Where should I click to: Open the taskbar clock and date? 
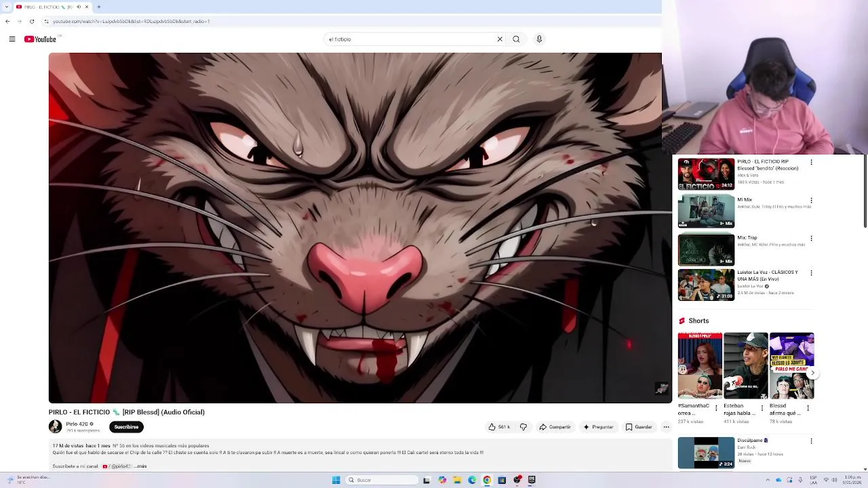click(x=852, y=479)
